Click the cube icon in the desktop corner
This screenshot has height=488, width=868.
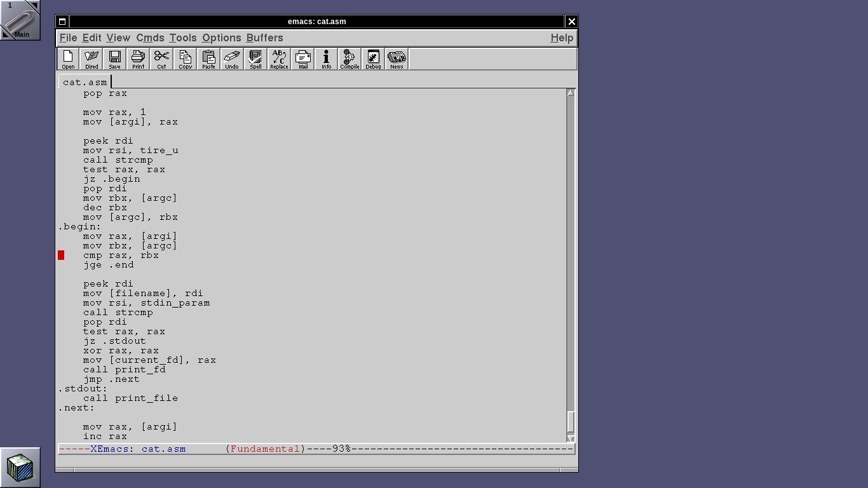click(20, 467)
